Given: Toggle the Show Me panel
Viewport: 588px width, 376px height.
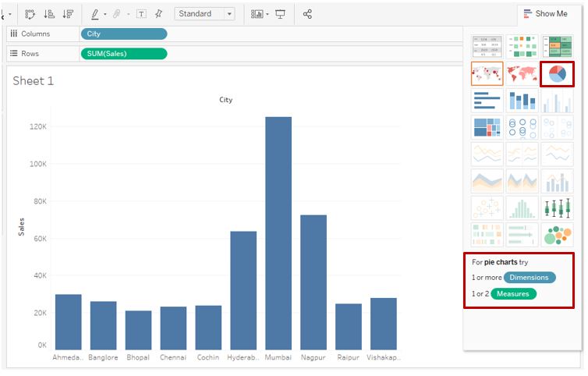Looking at the screenshot, I should pyautogui.click(x=545, y=14).
